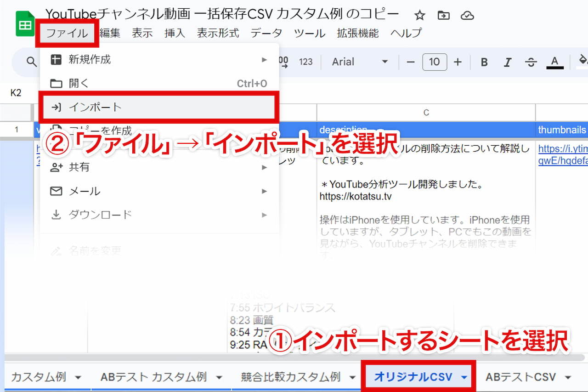This screenshot has width=588, height=392.
Task: Choose ダウンロード in the File menu
Action: 159,215
